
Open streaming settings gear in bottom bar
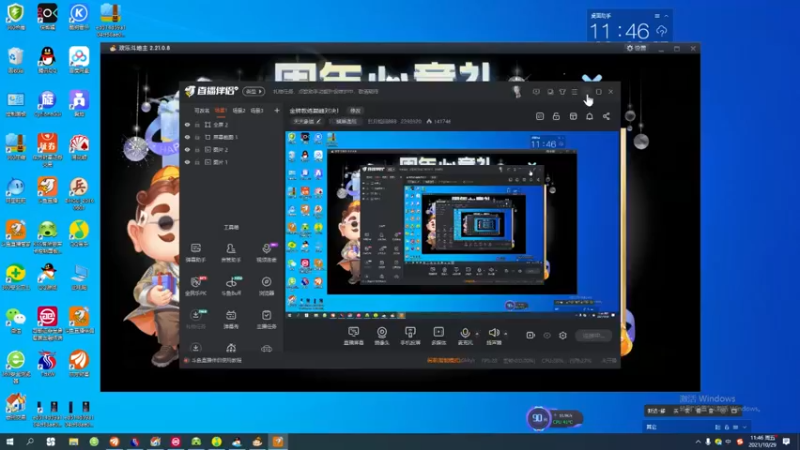coord(563,335)
